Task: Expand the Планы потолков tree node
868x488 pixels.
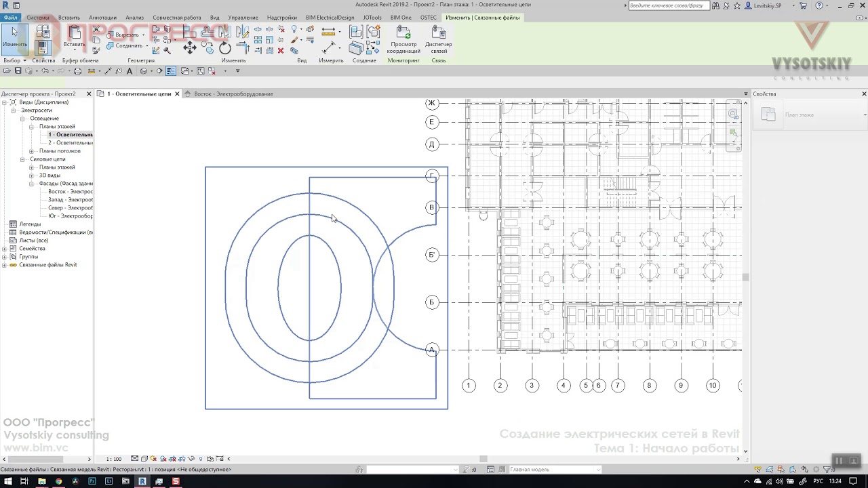Action: (x=31, y=151)
